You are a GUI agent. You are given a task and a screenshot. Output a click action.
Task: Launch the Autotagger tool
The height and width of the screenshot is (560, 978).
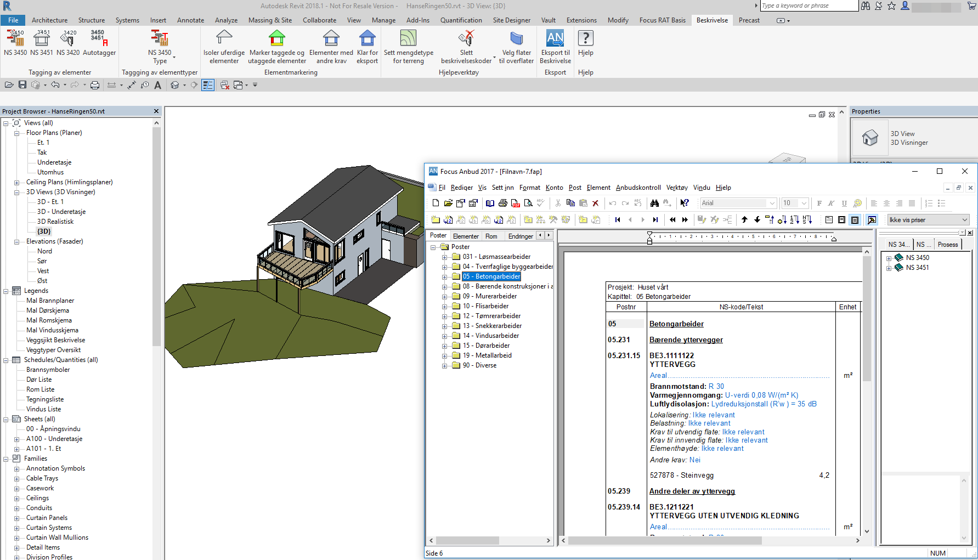pyautogui.click(x=99, y=43)
